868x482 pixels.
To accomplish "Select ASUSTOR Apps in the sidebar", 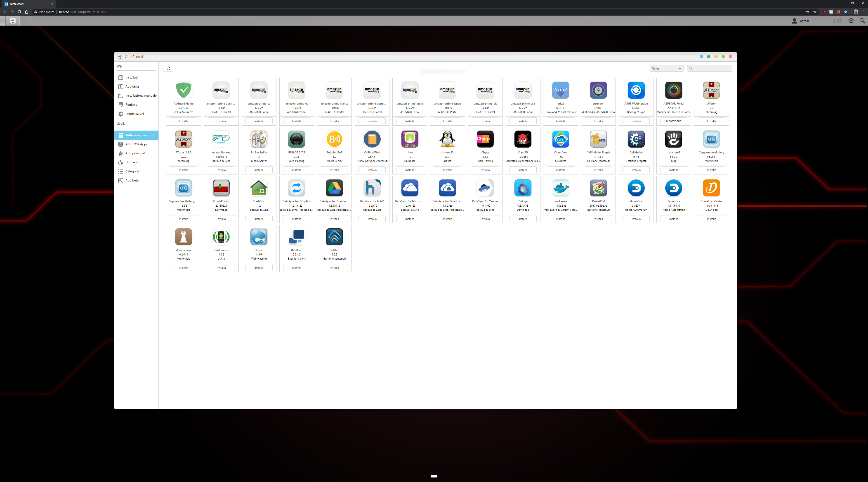I will coord(136,144).
